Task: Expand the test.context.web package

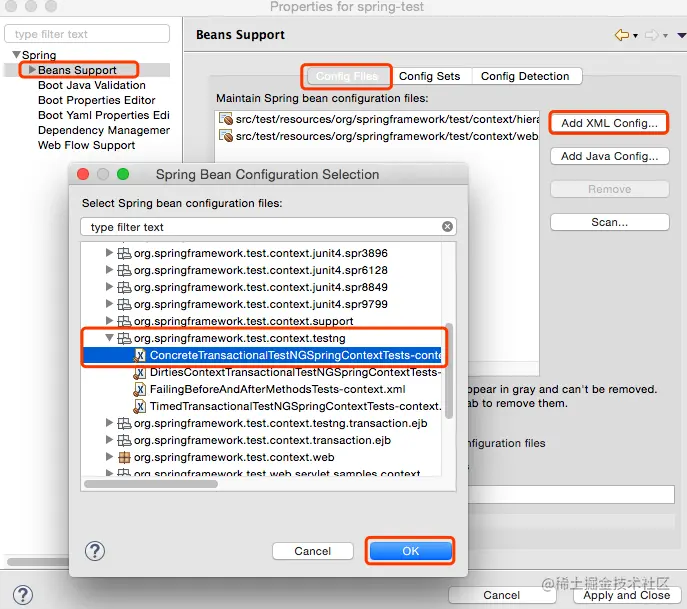Action: tap(109, 457)
